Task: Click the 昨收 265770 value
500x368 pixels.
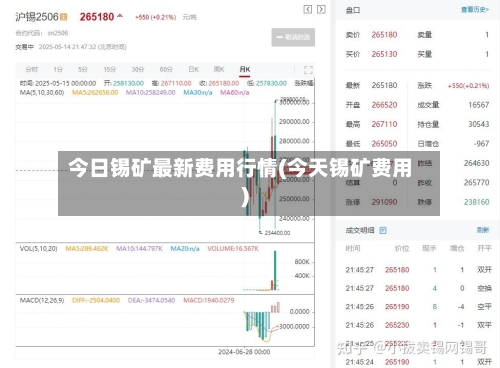Action: coord(476,183)
